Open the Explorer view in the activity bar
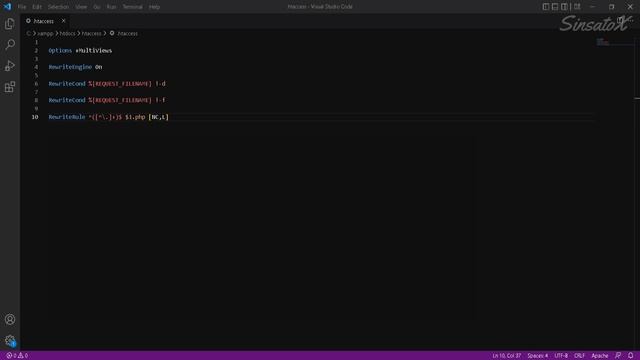 coord(10,24)
